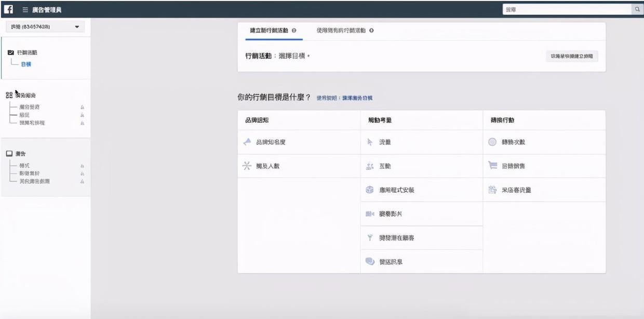Viewport: 644px width, 319px height.
Task: Select the Brand Awareness megaphone objective icon
Action: tap(246, 142)
